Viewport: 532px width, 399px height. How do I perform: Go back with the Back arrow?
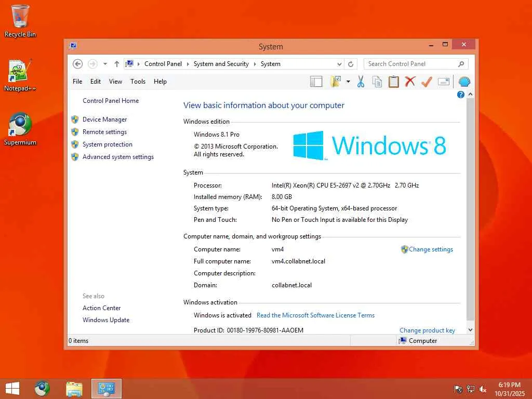[x=78, y=64]
